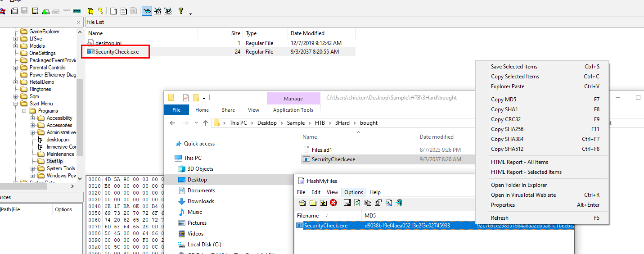The height and width of the screenshot is (254, 644).
Task: Choose Open In VirusTotal Web site
Action: [523, 195]
